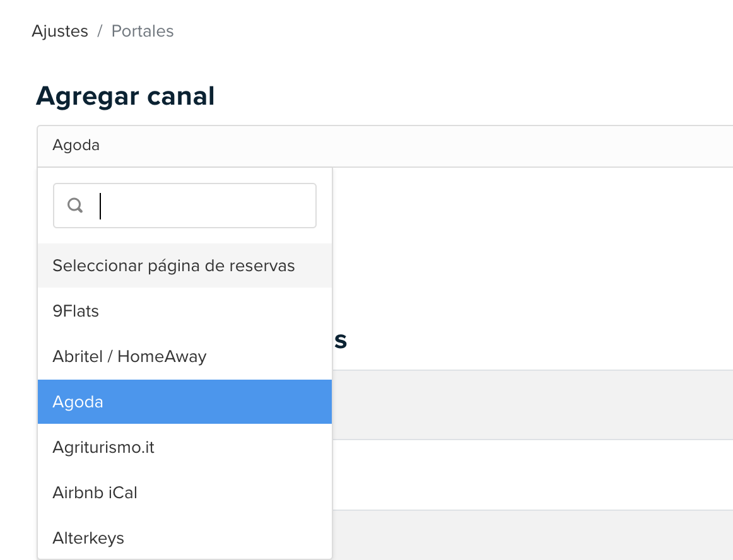Go back to Ajustes via breadcrumb

click(x=60, y=32)
